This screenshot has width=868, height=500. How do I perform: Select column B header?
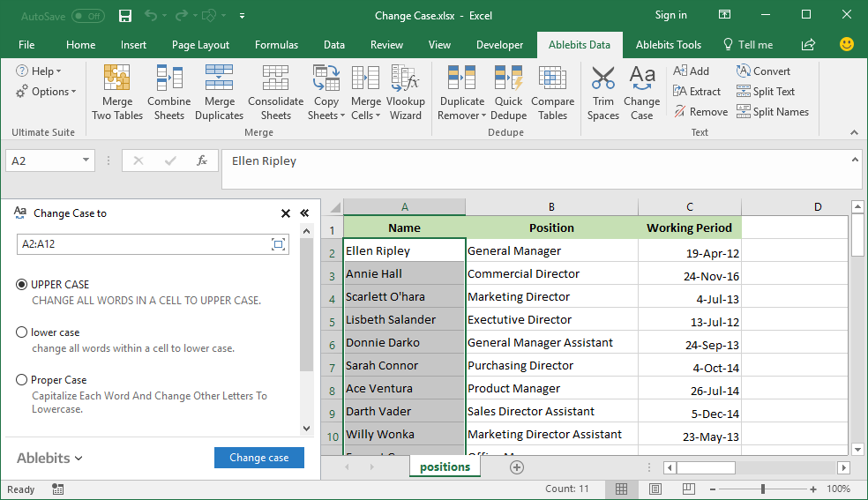pyautogui.click(x=551, y=207)
